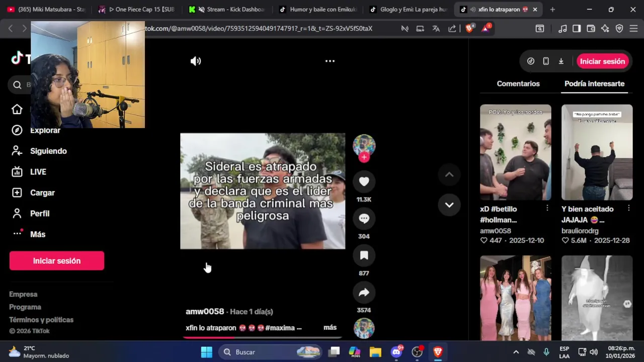
Task: Share the video with the arrow icon
Action: tap(364, 293)
